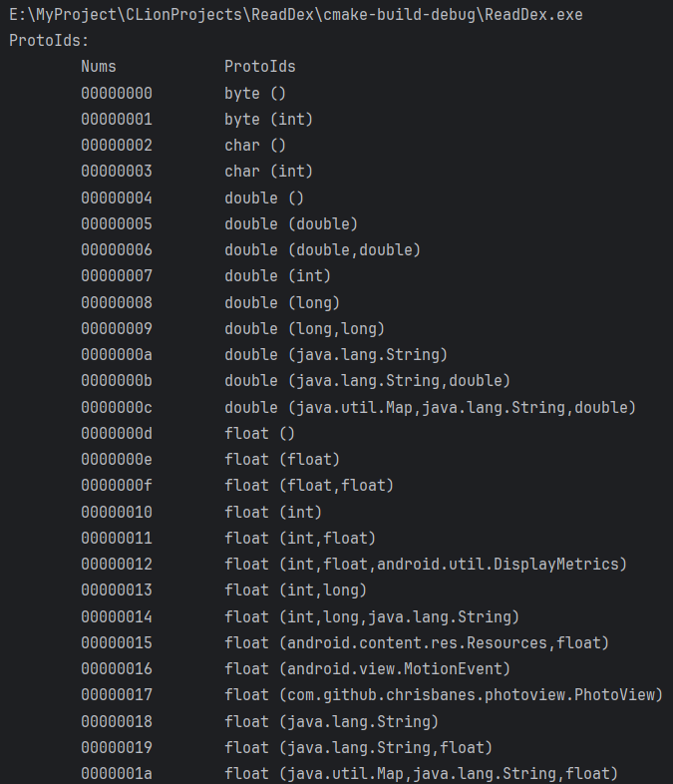
Task: Click the double (java.util.Map,java.lang.String,double) row
Action: [430, 407]
